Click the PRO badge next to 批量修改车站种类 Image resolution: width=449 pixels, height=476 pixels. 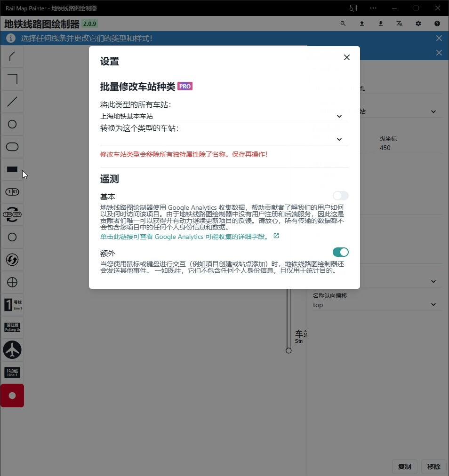tap(184, 86)
